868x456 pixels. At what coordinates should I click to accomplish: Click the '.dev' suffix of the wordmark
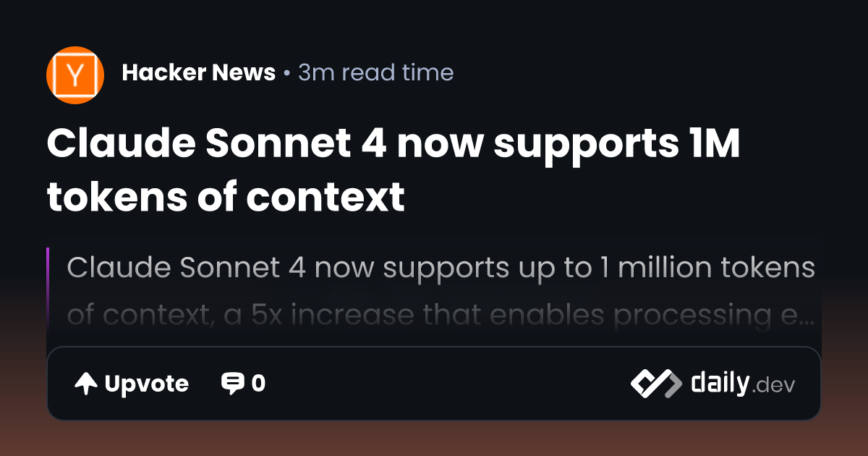click(x=773, y=385)
